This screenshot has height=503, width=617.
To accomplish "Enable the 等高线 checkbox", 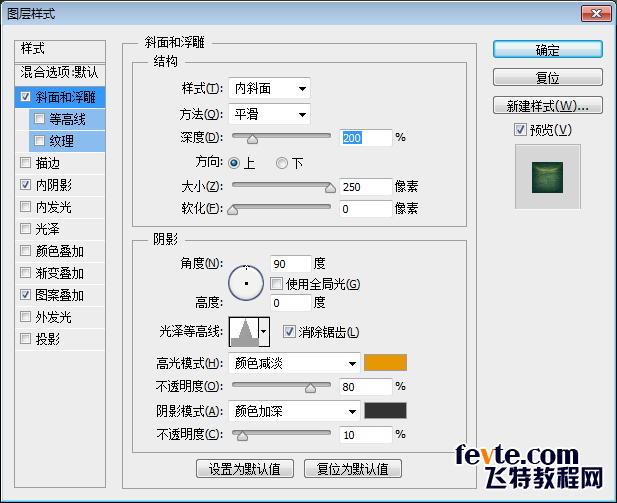I will pyautogui.click(x=39, y=118).
